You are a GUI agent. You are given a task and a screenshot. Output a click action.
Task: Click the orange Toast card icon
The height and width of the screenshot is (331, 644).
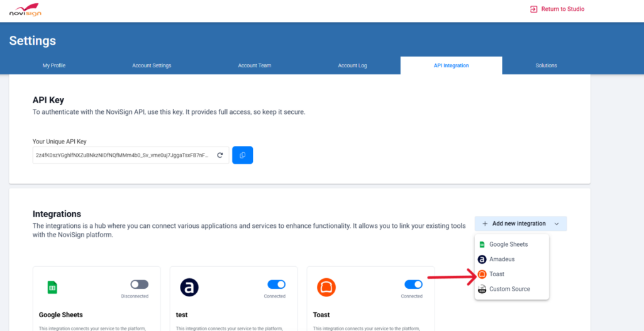pos(326,288)
